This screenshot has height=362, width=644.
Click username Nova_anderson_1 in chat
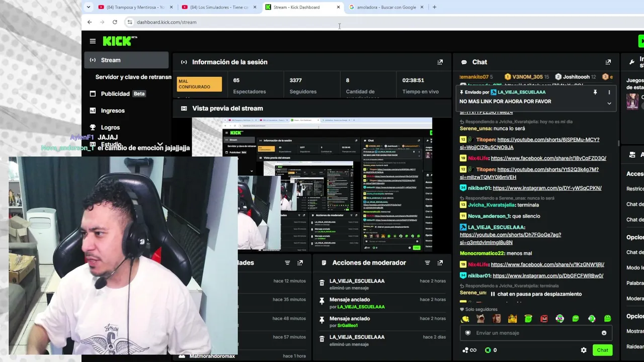489,216
